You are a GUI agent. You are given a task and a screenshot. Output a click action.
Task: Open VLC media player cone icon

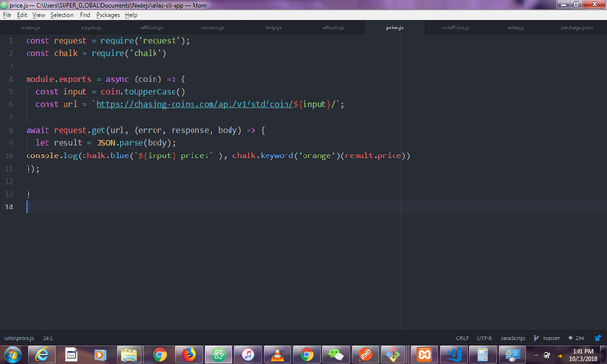click(277, 355)
